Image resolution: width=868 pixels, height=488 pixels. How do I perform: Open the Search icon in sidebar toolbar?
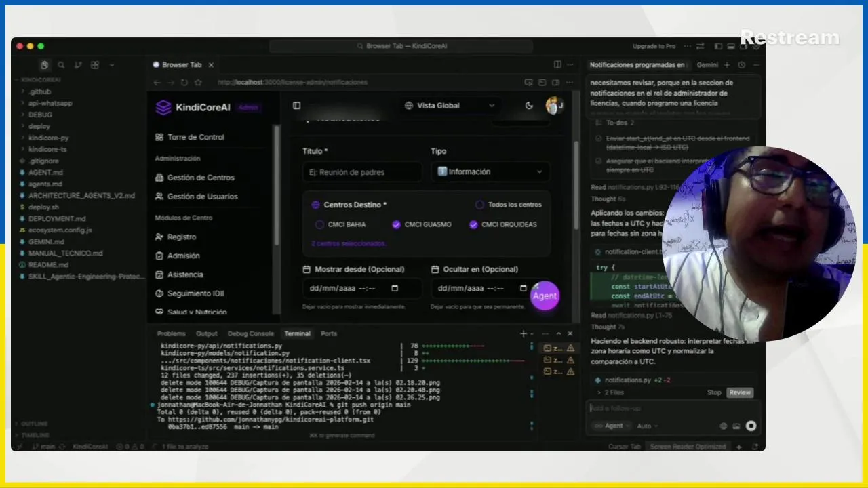[61, 65]
